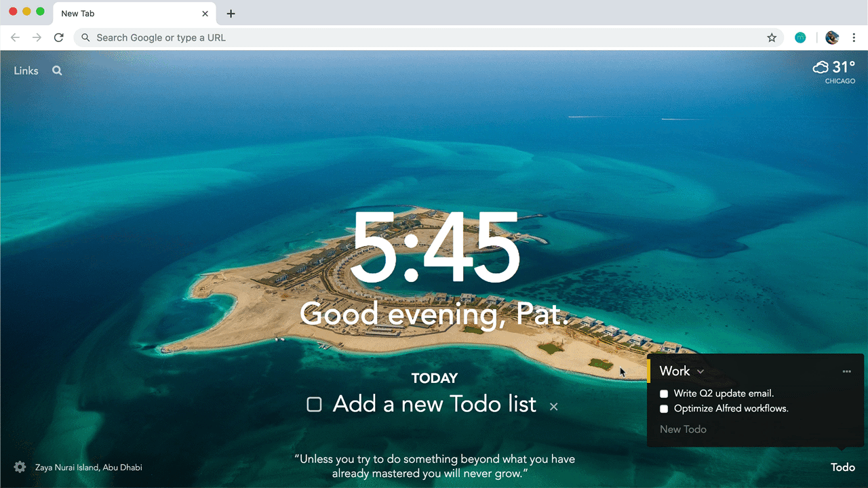Check off Write Q2 update email
This screenshot has width=868, height=488.
click(x=664, y=394)
